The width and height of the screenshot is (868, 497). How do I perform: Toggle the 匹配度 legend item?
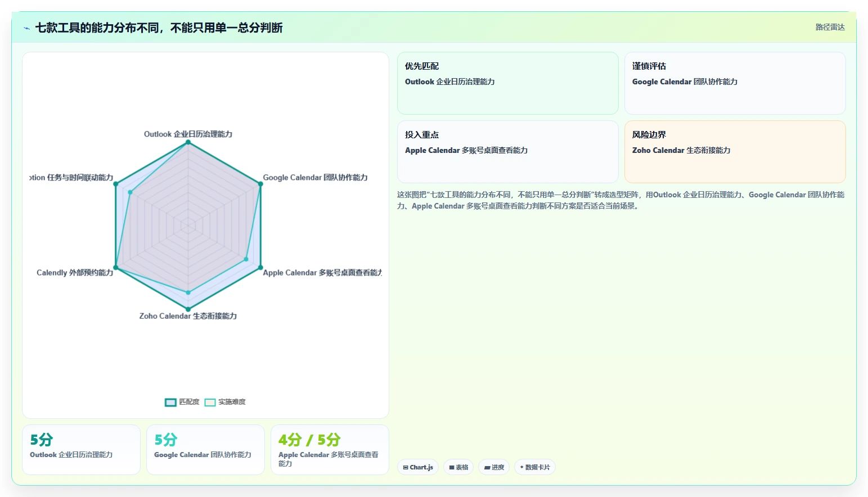(x=182, y=402)
